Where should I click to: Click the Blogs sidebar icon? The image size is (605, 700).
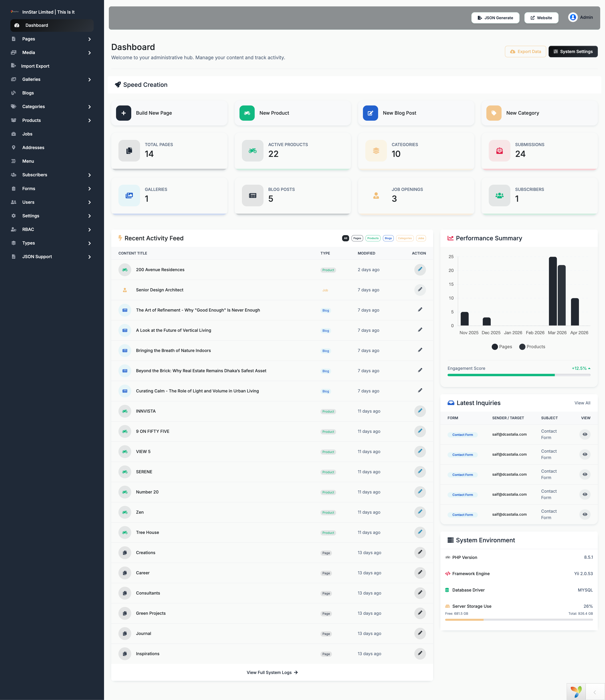point(14,93)
